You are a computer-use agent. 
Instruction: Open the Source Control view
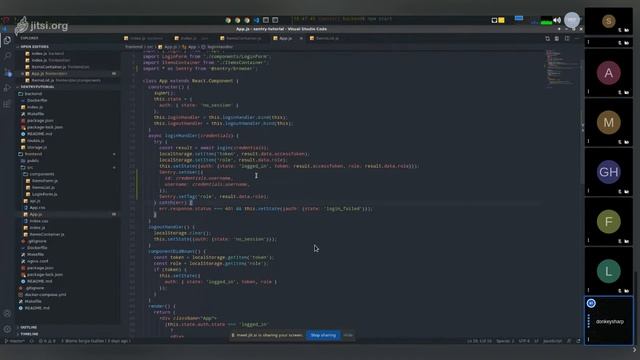[7, 73]
